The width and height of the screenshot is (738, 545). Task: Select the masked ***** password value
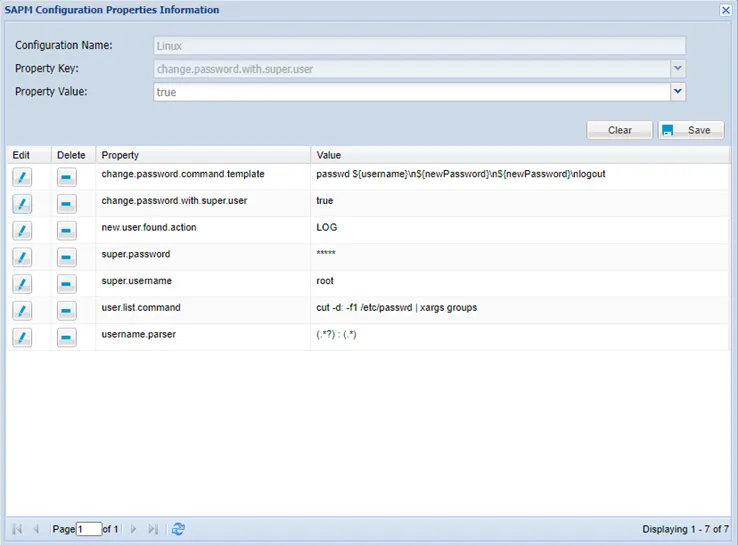coord(326,253)
